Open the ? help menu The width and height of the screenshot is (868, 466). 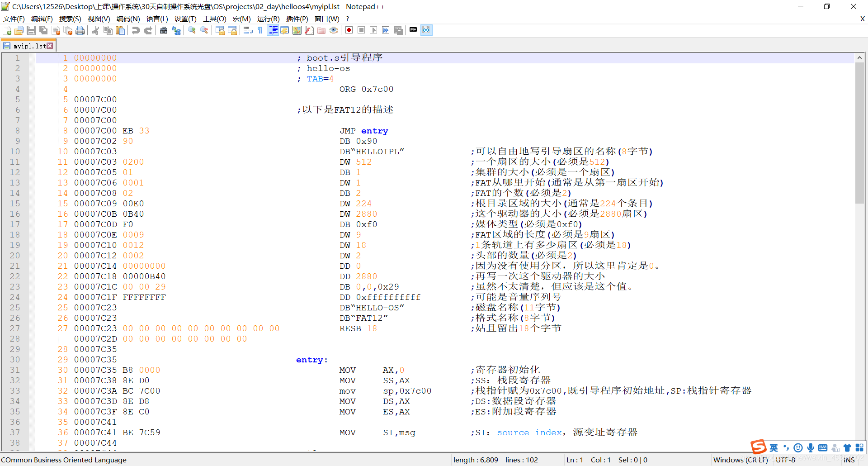coord(347,19)
